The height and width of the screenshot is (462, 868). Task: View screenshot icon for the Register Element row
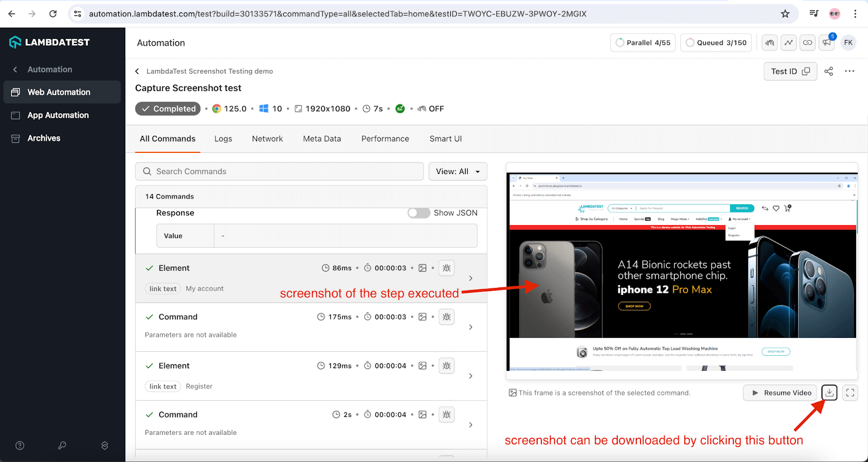click(423, 365)
